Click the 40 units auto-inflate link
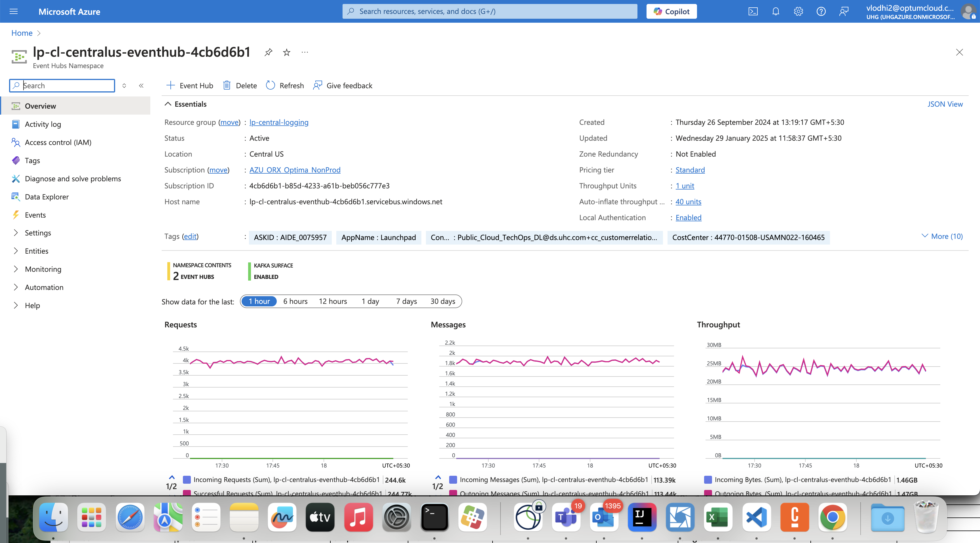This screenshot has height=543, width=980. (x=688, y=202)
